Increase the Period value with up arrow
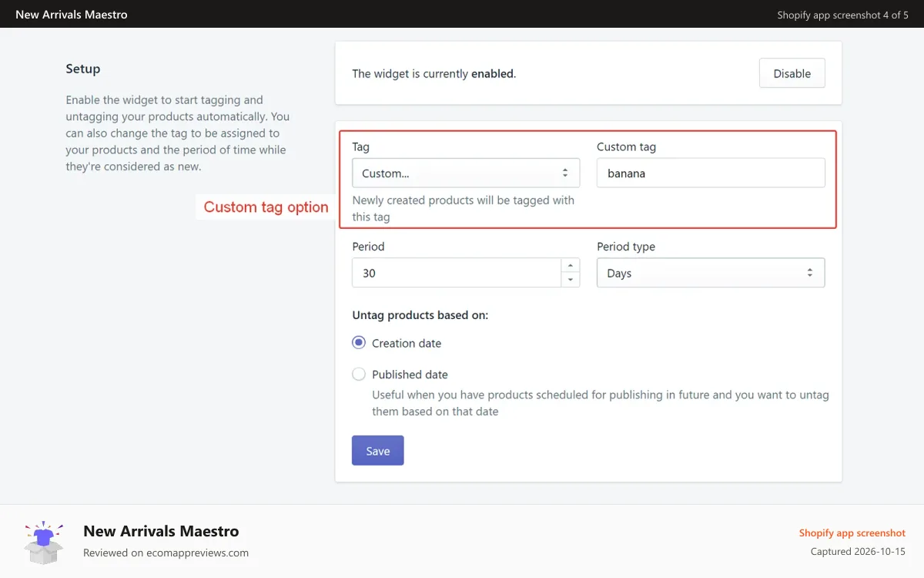The image size is (924, 578). click(x=571, y=266)
